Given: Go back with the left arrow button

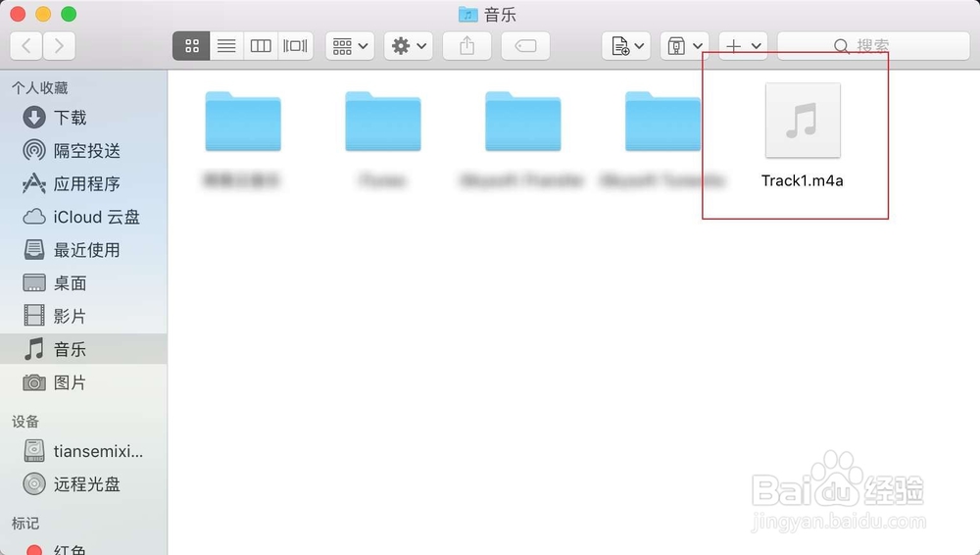Looking at the screenshot, I should 26,46.
